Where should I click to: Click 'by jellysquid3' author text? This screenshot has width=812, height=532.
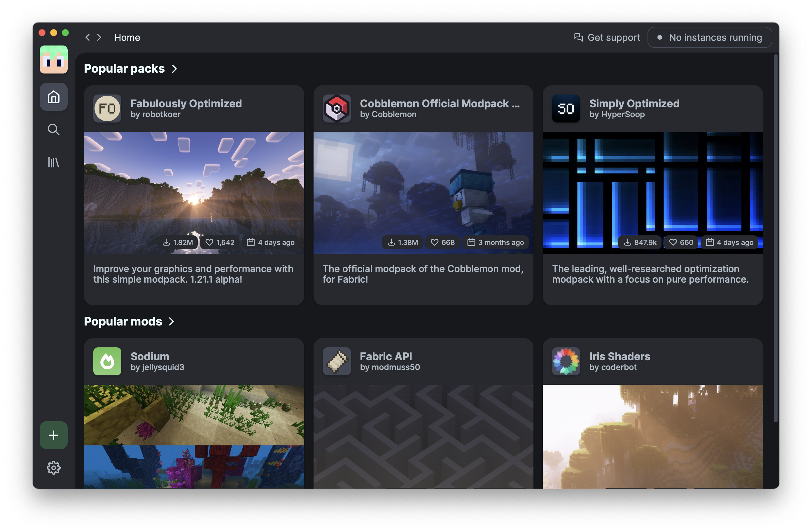click(157, 367)
